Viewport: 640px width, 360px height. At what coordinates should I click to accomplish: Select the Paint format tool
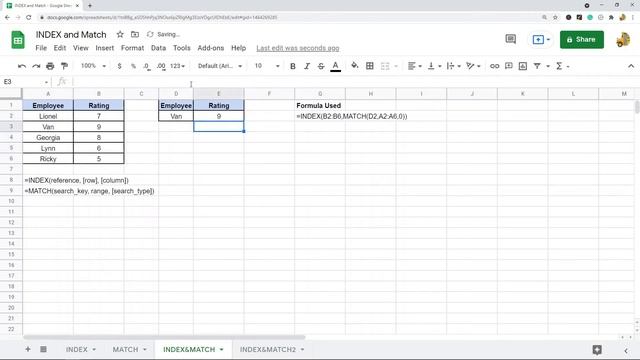point(64,66)
